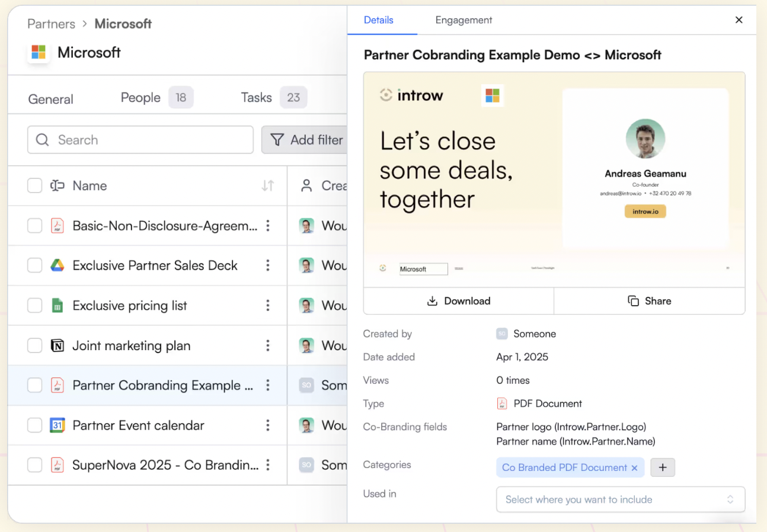The height and width of the screenshot is (532, 767).
Task: Close the details panel with the X
Action: (x=739, y=20)
